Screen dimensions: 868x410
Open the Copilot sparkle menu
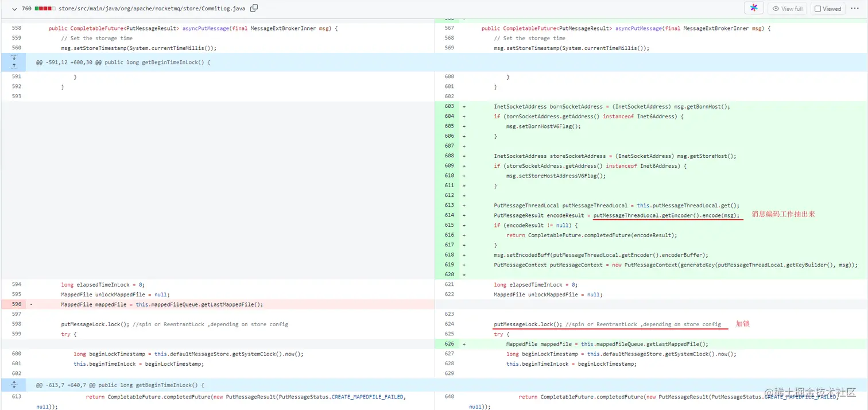[x=754, y=8]
